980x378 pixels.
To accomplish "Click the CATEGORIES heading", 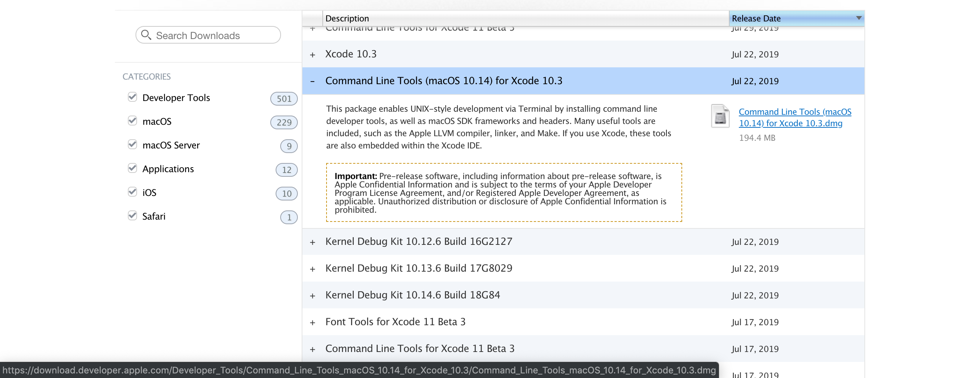I will (x=147, y=77).
